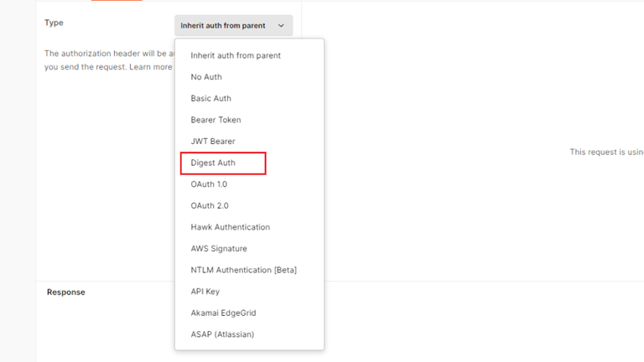Click the Type field label
This screenshot has height=362, width=644.
(54, 23)
